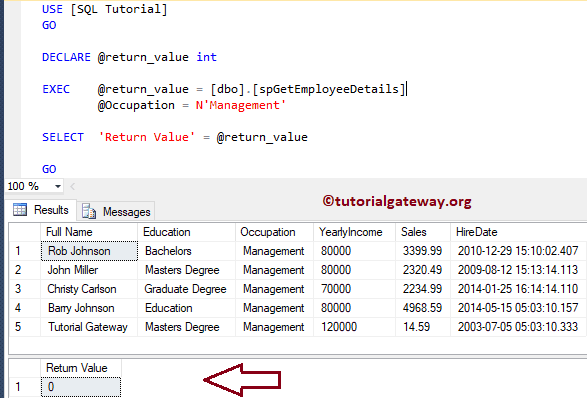This screenshot has height=398, width=587.
Task: Click the 'Tutorial Gateway' cell
Action: [x=89, y=327]
